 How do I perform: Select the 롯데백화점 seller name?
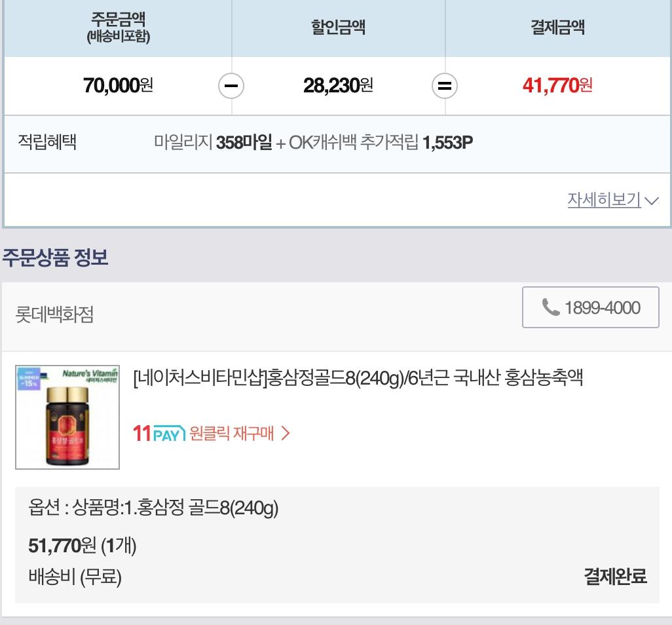pos(55,314)
